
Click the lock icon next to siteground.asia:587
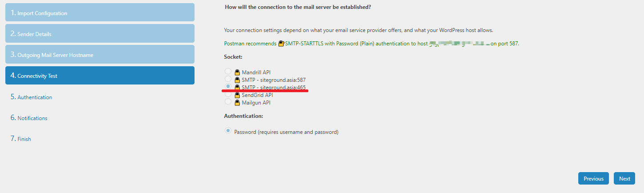[237, 80]
